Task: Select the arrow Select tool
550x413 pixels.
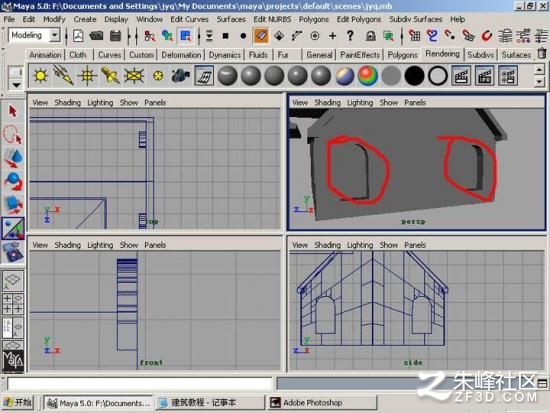Action: tap(13, 111)
